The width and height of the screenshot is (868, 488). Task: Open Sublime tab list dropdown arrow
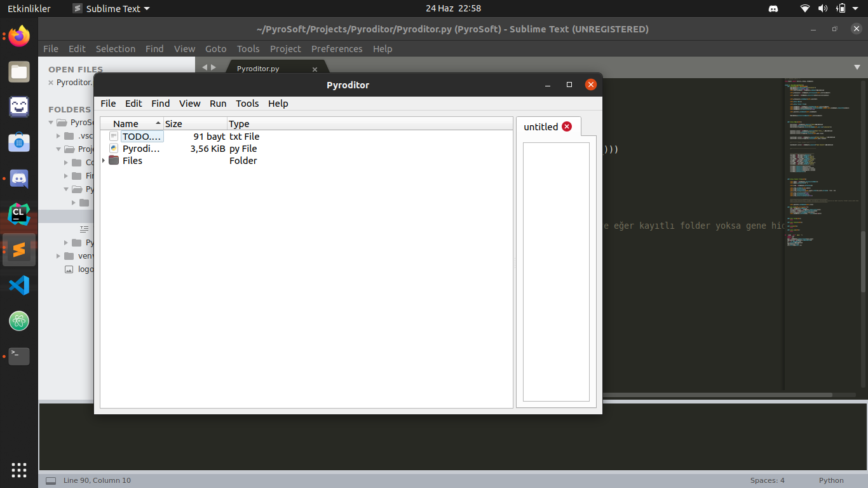point(857,67)
